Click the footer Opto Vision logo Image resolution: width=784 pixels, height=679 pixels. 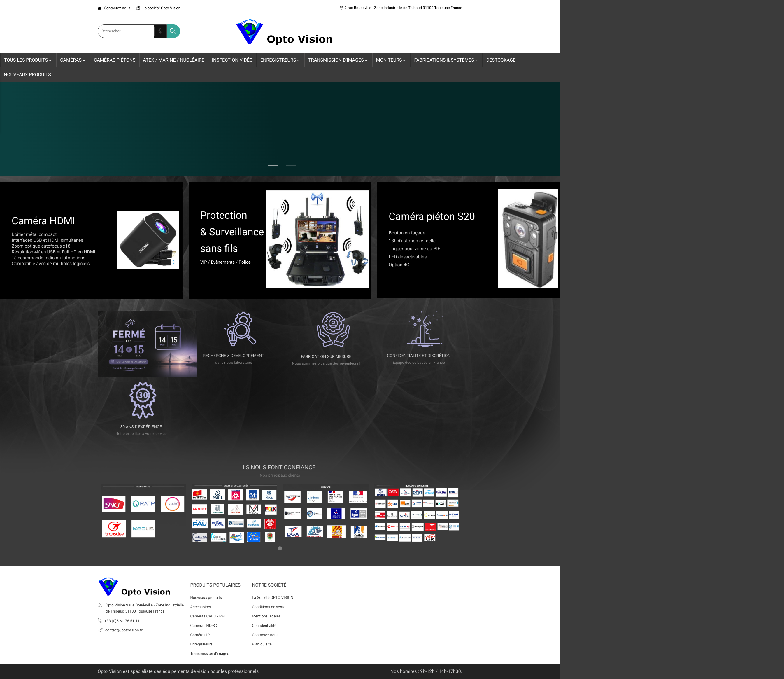pyautogui.click(x=134, y=587)
